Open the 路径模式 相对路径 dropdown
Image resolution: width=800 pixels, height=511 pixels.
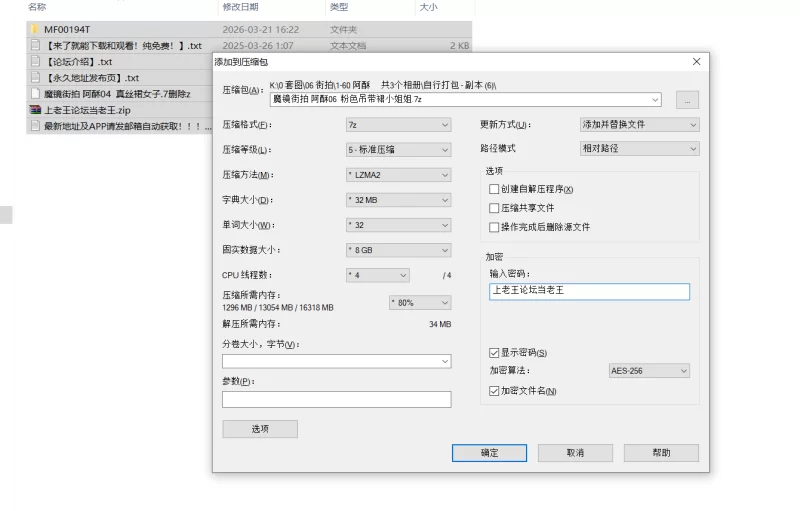(639, 148)
